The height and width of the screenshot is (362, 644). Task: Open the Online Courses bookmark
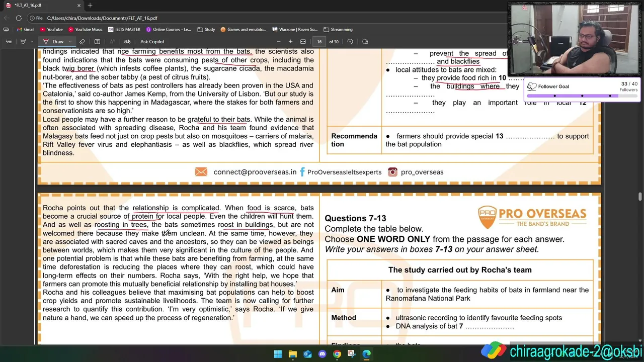[x=169, y=29]
